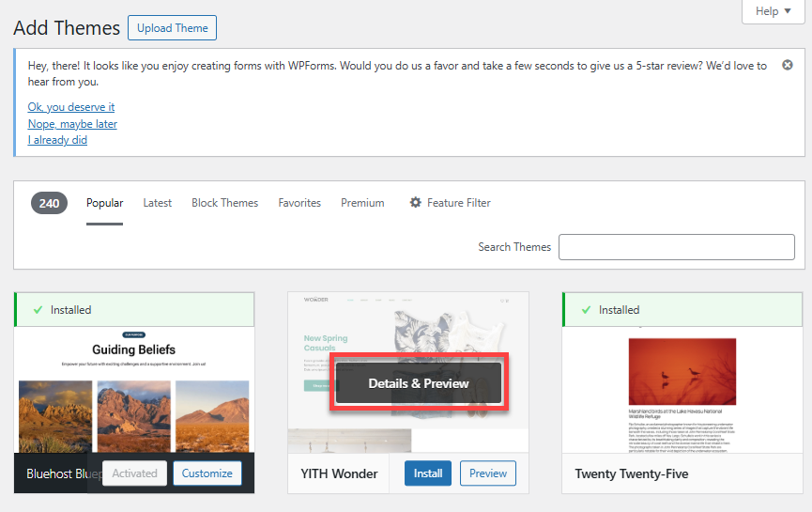Click the 'I already did' link
This screenshot has height=512, width=812.
(57, 140)
